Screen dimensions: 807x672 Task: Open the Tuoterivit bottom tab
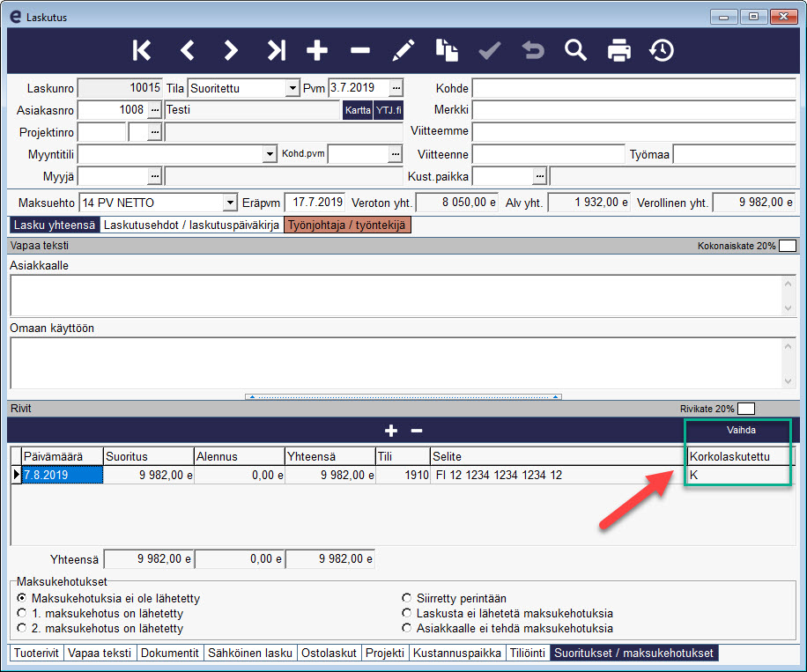36,653
